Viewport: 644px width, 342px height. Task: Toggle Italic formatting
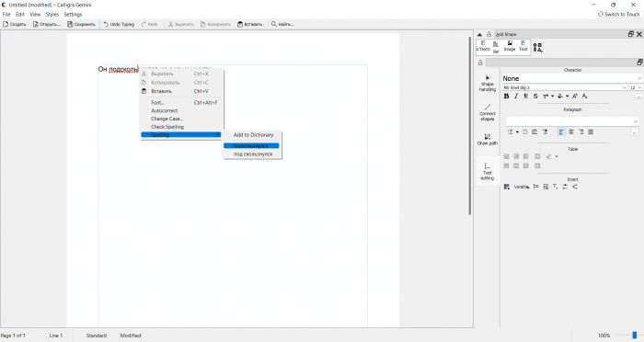(x=516, y=96)
